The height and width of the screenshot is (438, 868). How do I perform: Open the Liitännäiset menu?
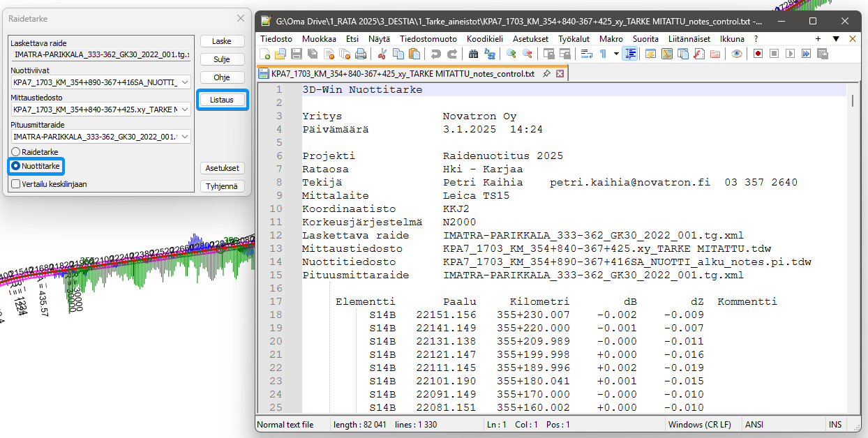coord(689,39)
